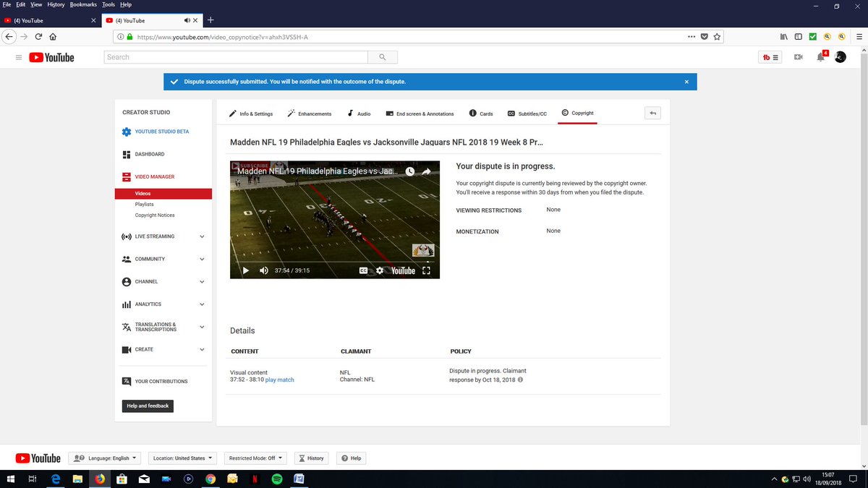Open Spotify from the taskbar
The height and width of the screenshot is (488, 868).
(277, 479)
